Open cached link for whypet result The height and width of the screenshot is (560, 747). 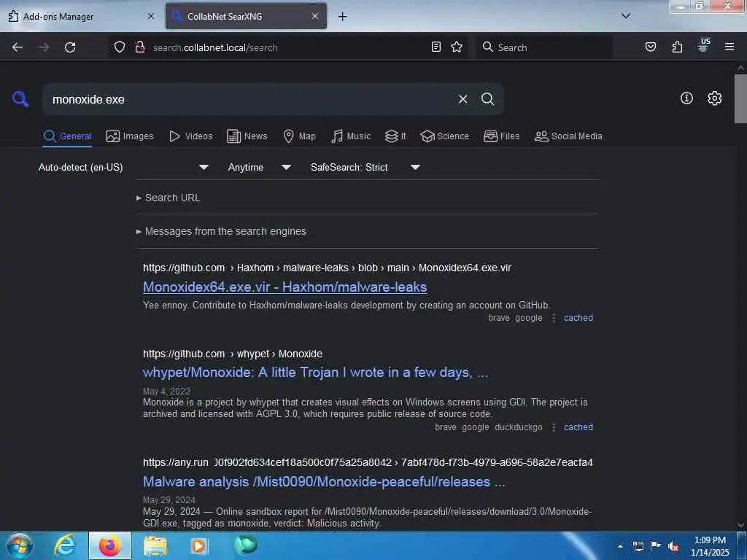tap(578, 427)
